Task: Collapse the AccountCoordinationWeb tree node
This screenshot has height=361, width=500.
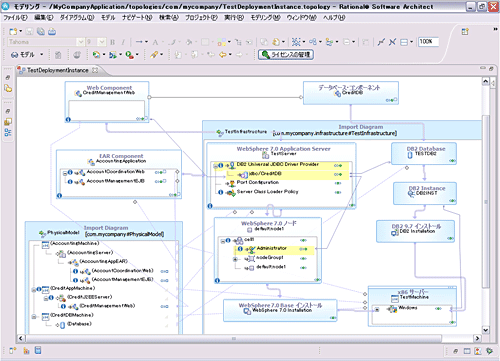Action: (x=65, y=173)
